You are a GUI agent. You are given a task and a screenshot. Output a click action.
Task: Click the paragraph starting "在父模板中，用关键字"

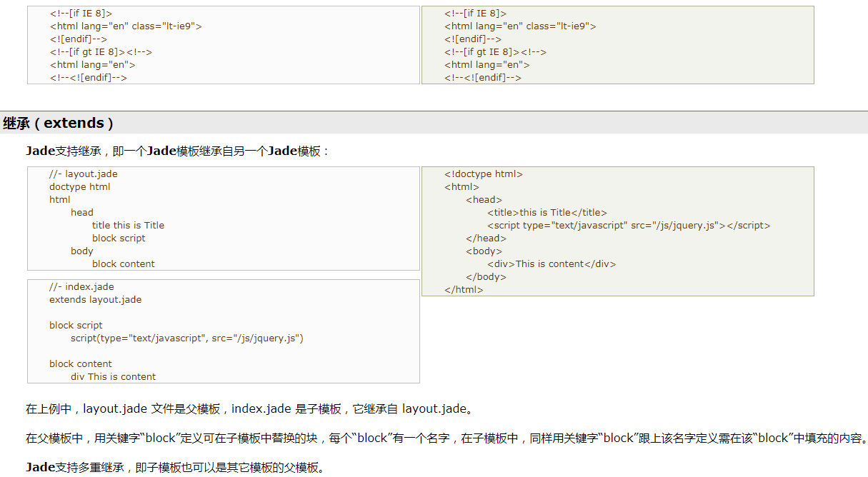pyautogui.click(x=446, y=438)
